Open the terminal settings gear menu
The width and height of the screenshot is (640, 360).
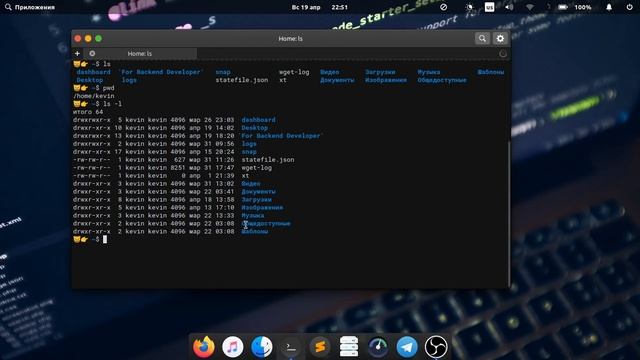[500, 38]
